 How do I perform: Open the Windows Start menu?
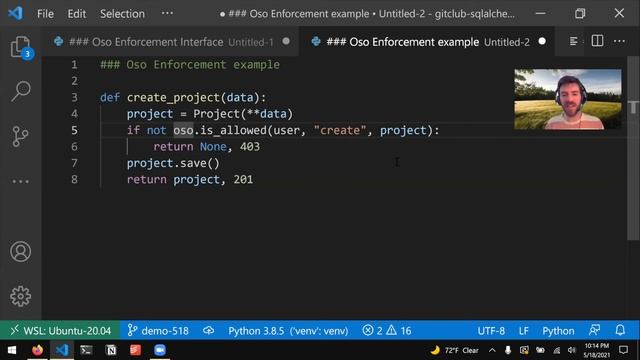[x=12, y=350]
